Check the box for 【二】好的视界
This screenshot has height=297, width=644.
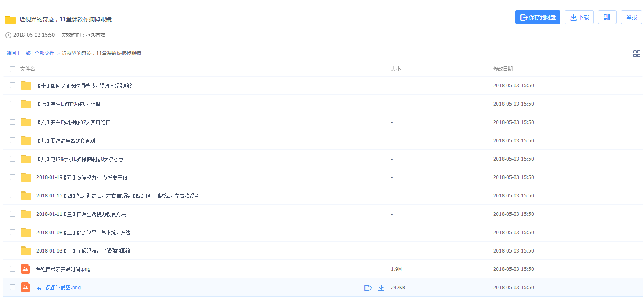(13, 232)
